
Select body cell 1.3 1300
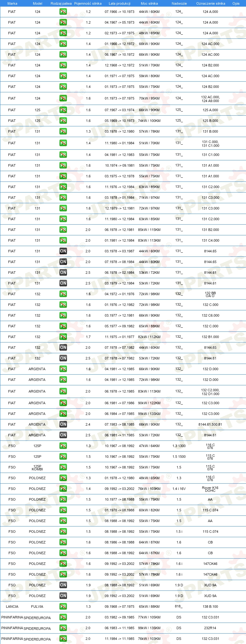click(x=179, y=446)
